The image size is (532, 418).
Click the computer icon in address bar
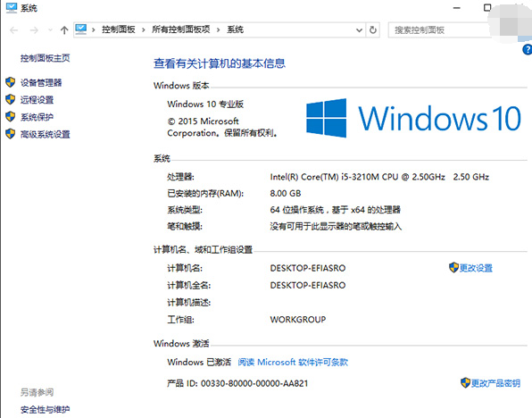click(x=81, y=29)
